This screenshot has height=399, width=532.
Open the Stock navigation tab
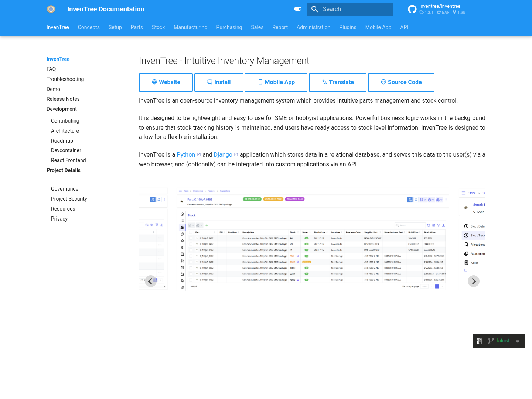click(158, 27)
